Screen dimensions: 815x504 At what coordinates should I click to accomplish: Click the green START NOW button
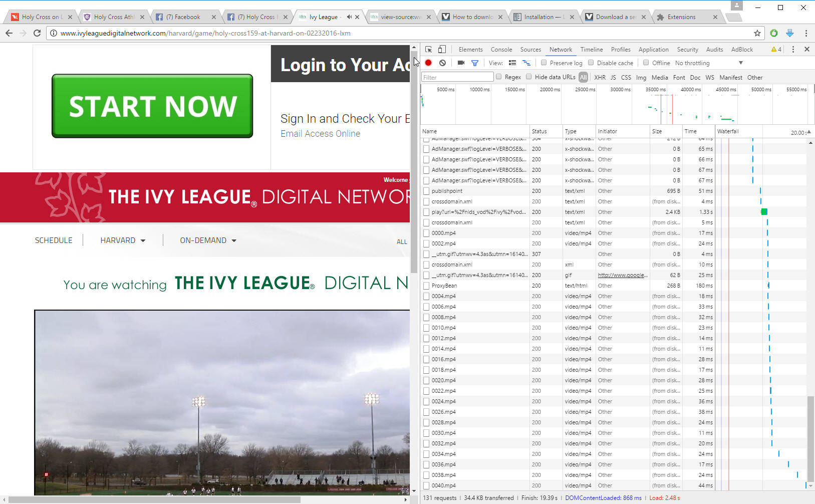coord(152,106)
